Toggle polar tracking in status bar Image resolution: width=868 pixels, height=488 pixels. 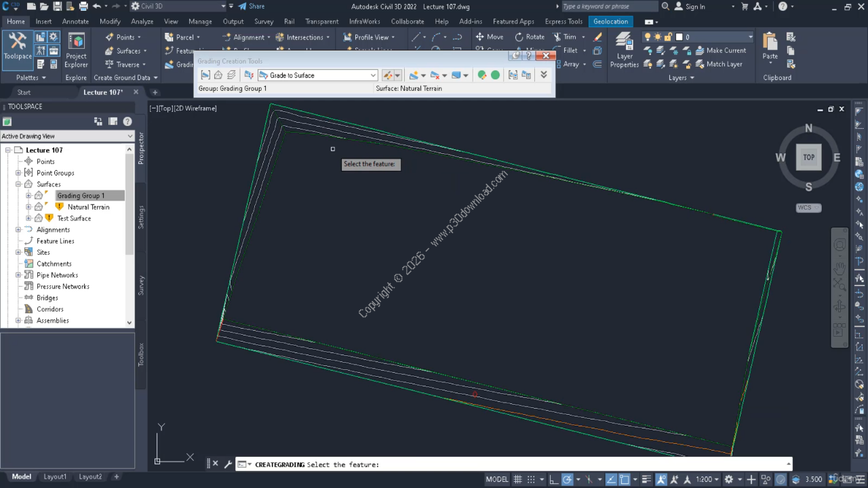567,479
